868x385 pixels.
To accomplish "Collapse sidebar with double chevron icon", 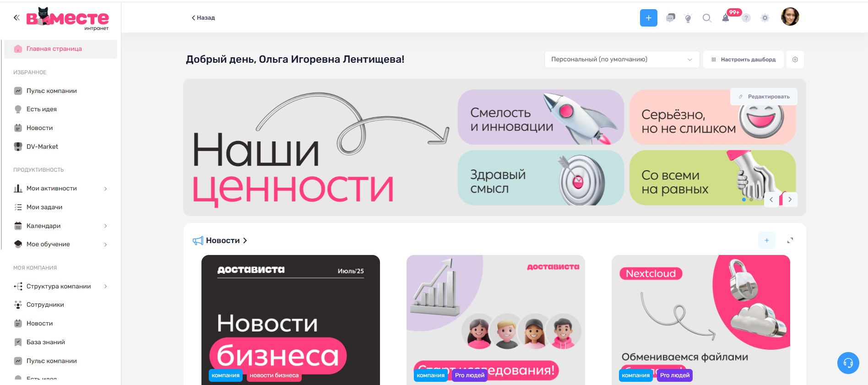I will [x=16, y=17].
